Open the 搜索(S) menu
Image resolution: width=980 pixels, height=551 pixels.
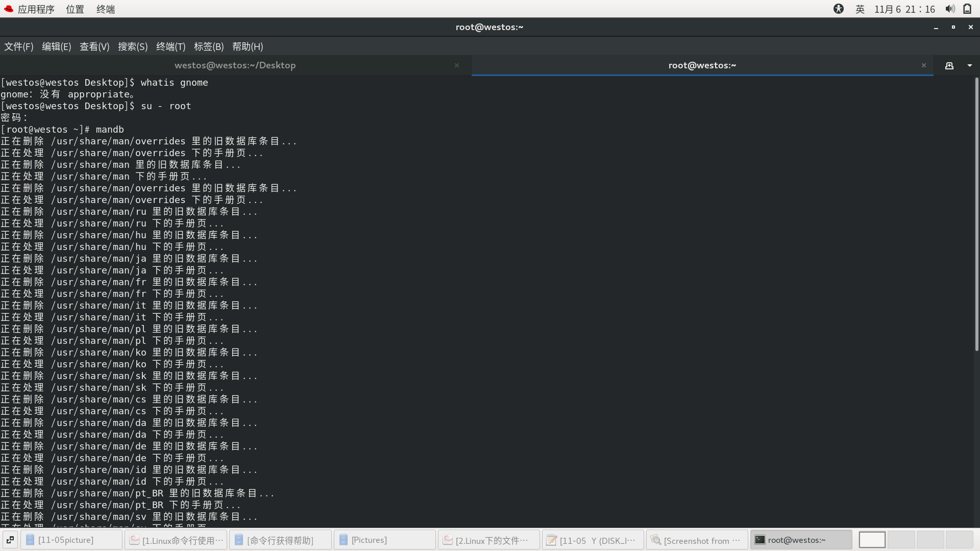(133, 46)
